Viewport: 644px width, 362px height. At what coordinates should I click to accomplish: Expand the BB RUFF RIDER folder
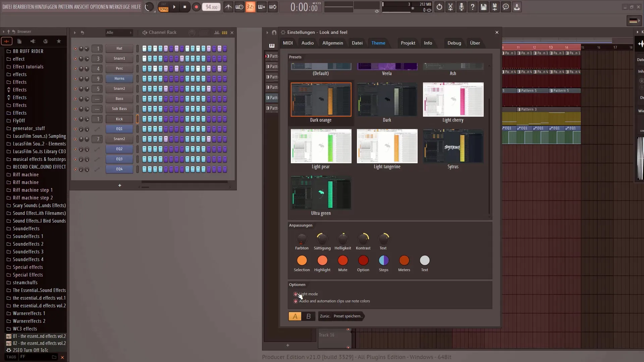[x=28, y=51]
